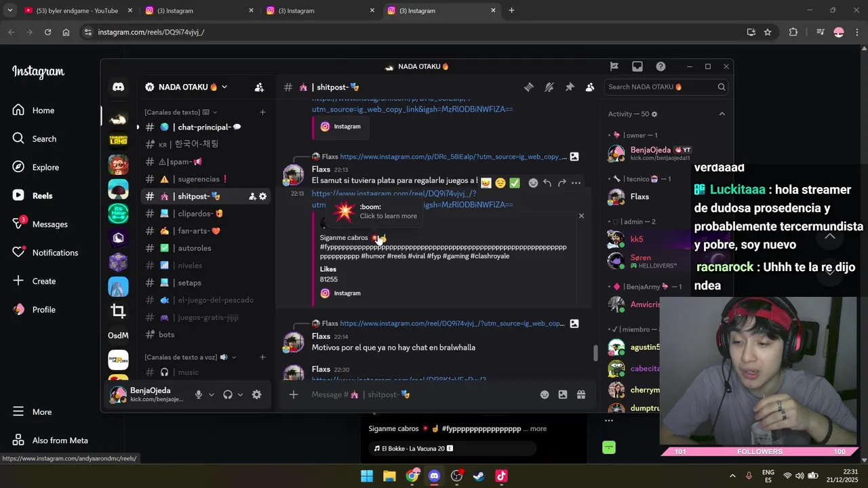Toggle the member list icon

590,87
